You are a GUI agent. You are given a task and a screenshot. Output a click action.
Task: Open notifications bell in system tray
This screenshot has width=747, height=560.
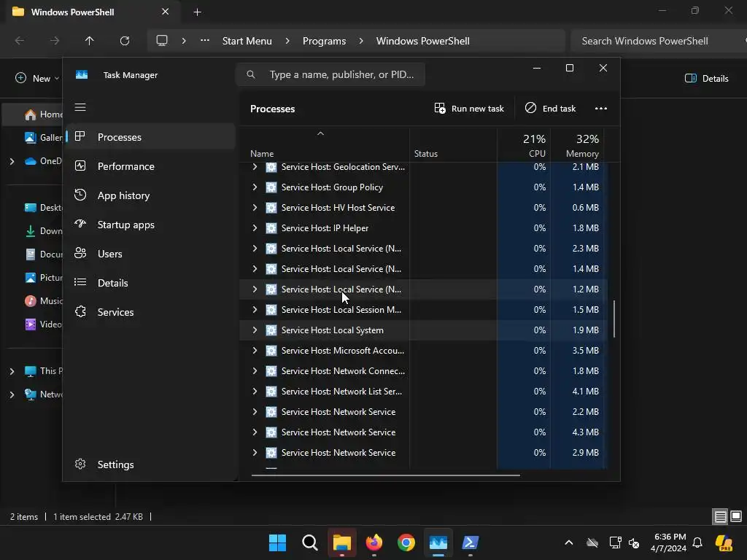click(x=697, y=542)
